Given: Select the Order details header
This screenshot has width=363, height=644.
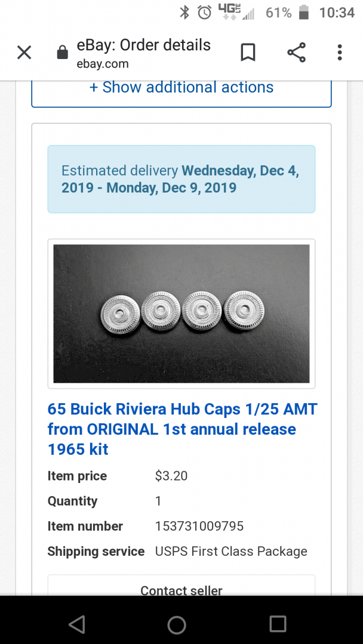Looking at the screenshot, I should click(x=143, y=45).
